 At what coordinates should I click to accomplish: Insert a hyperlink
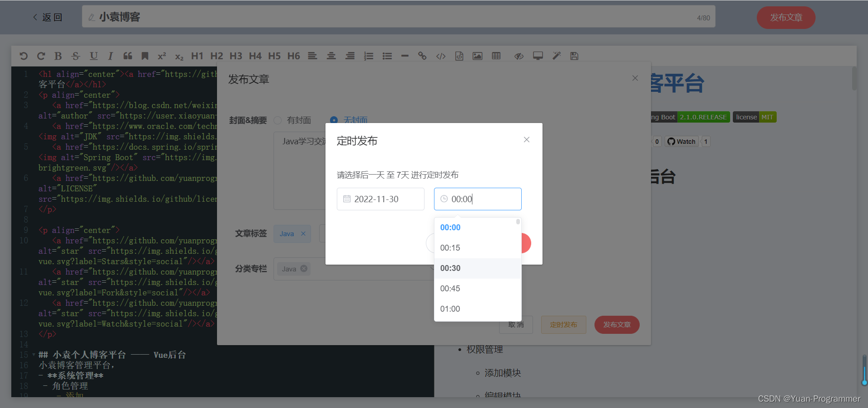[422, 56]
